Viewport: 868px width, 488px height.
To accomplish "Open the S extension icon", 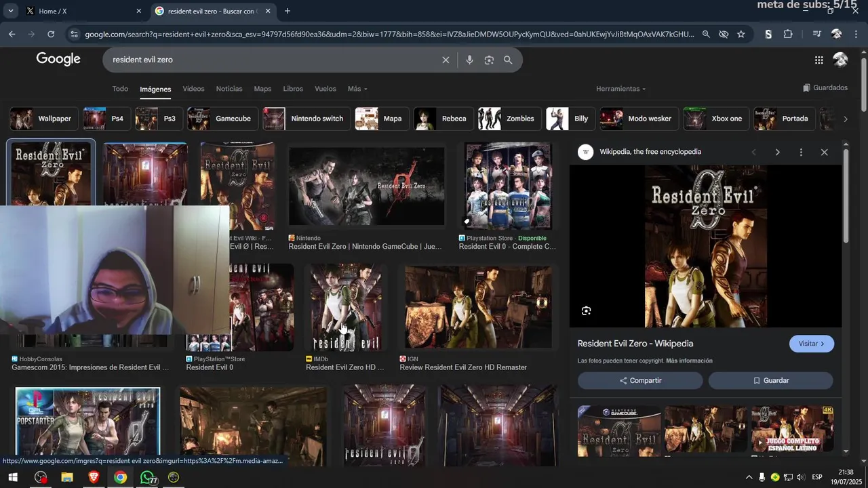I will (768, 34).
